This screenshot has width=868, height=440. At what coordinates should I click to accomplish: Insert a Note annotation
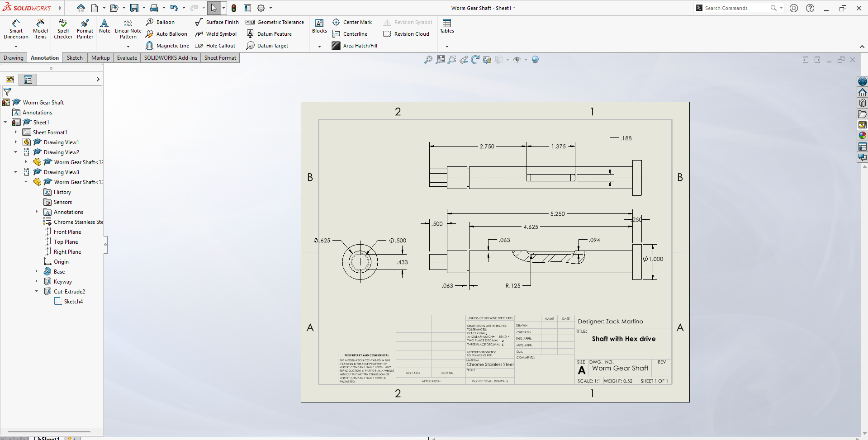coord(104,26)
